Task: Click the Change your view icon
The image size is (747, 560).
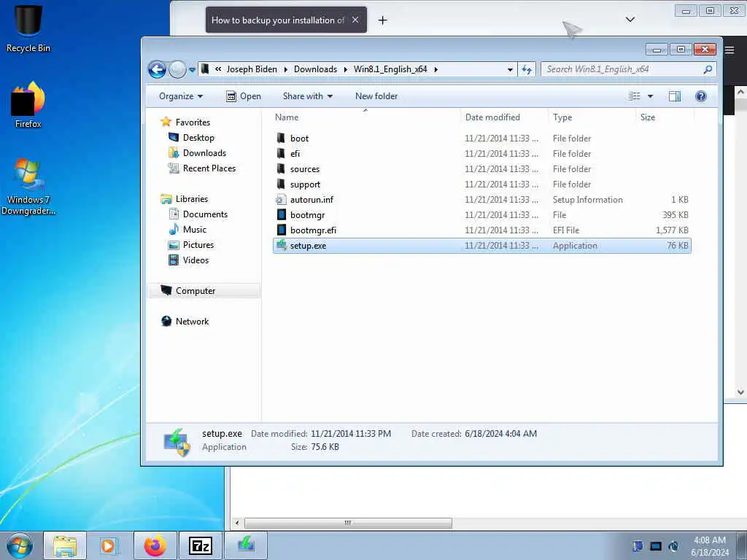Action: pos(635,96)
